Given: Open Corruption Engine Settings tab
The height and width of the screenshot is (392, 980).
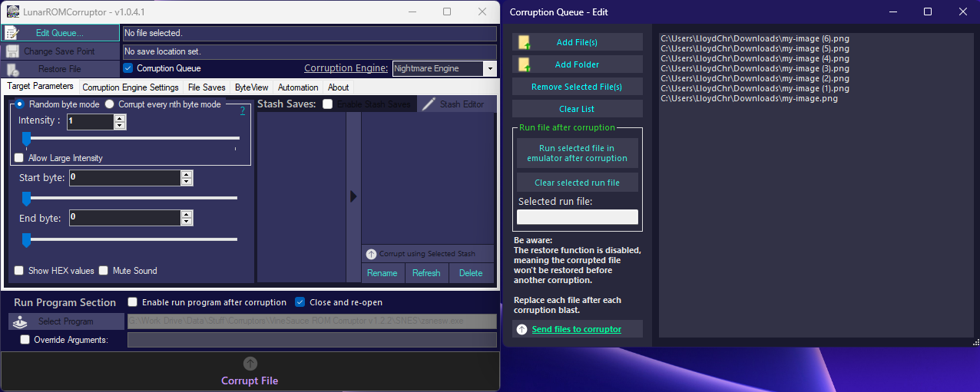Looking at the screenshot, I should click(x=131, y=87).
